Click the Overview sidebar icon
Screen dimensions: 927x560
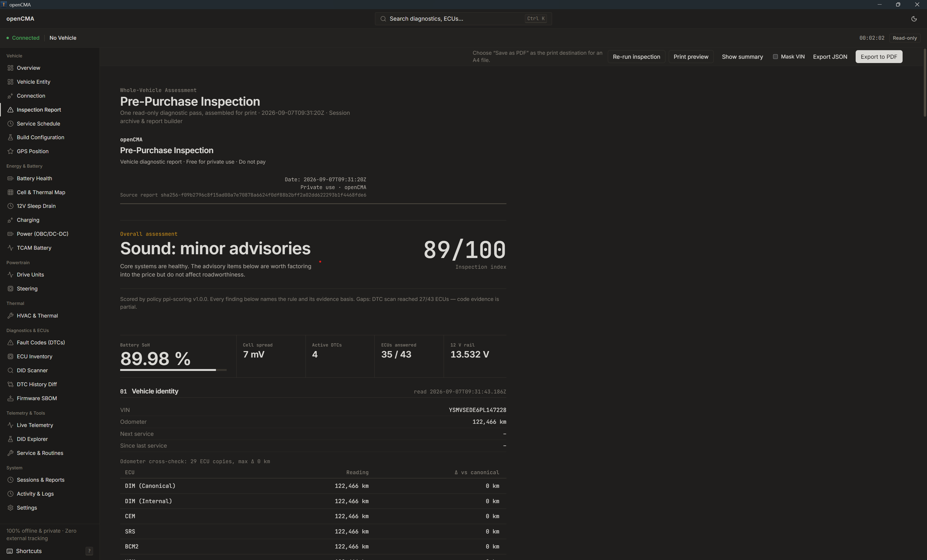pyautogui.click(x=10, y=68)
